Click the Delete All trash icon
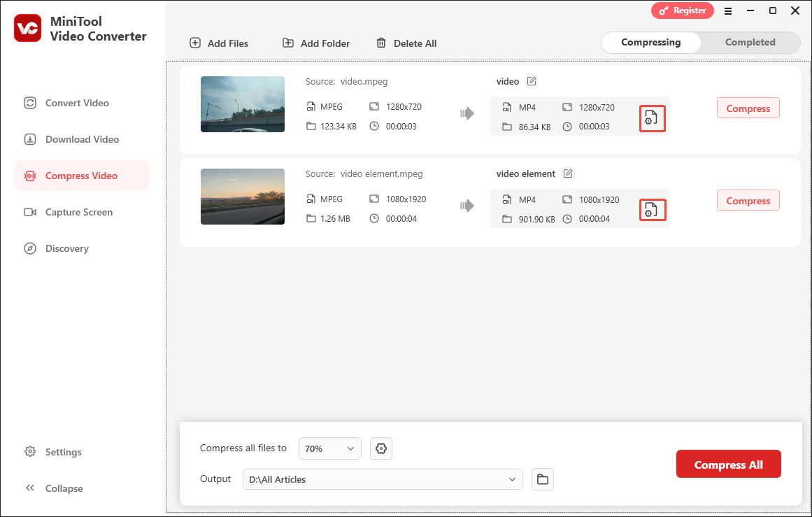The image size is (812, 517). tap(381, 43)
